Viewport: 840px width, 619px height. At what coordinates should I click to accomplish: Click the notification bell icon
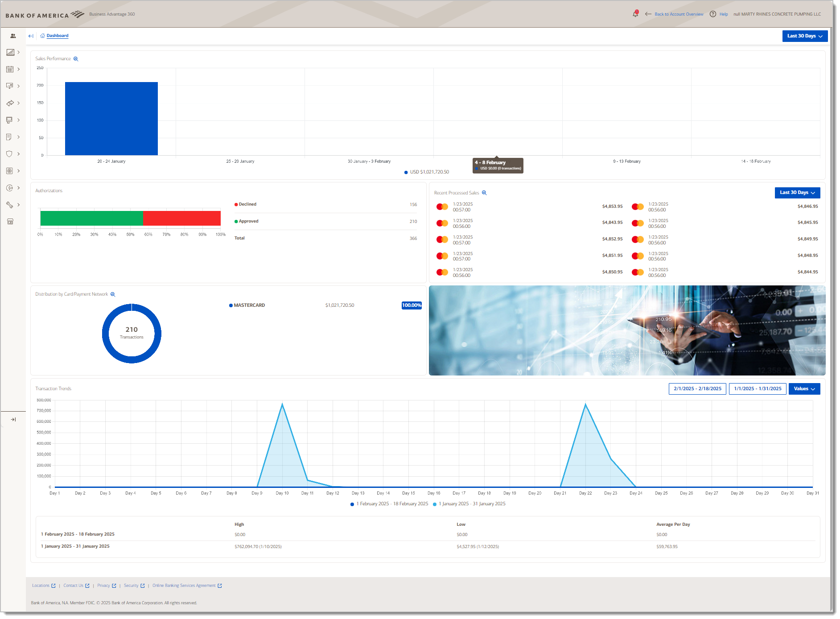tap(635, 14)
